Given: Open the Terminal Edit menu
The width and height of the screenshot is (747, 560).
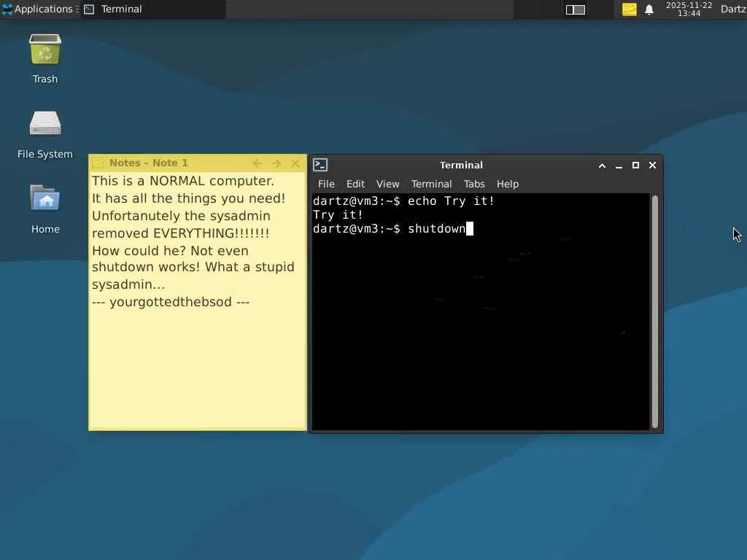Looking at the screenshot, I should coord(355,184).
